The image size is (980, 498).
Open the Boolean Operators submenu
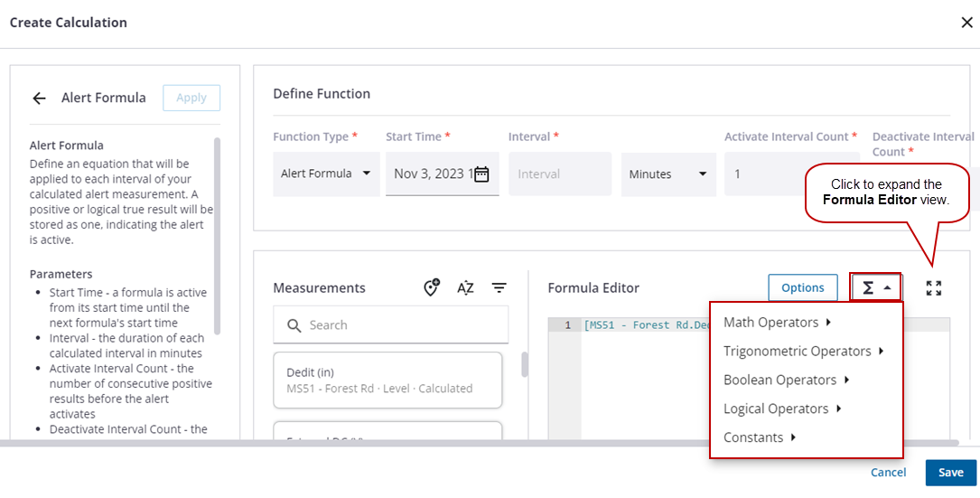(x=786, y=381)
